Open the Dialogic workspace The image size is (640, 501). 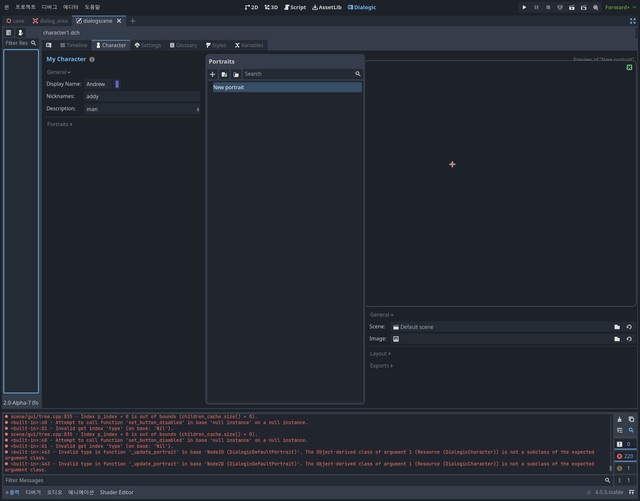pos(362,7)
